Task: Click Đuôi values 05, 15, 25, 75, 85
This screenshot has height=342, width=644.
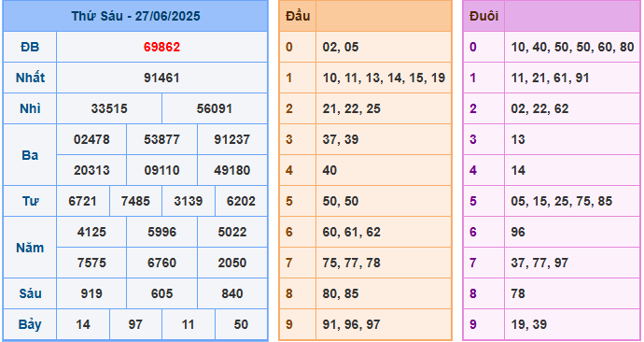Action: [x=562, y=201]
